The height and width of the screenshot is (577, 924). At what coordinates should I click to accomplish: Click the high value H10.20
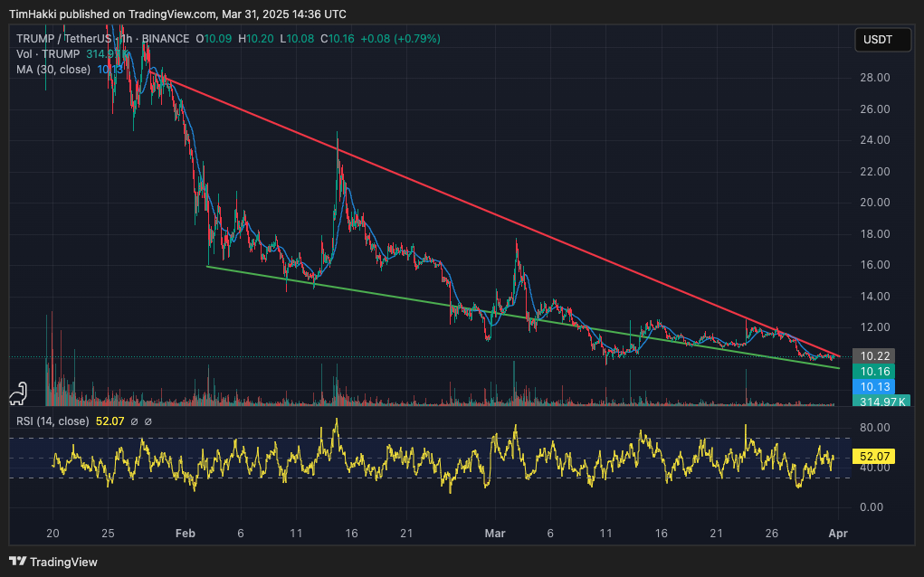tap(256, 39)
